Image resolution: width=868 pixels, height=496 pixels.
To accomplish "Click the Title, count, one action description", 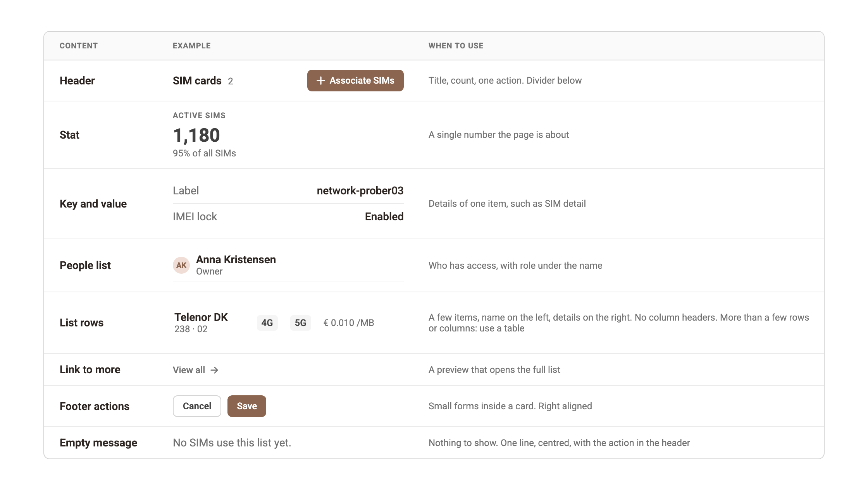I will point(505,81).
